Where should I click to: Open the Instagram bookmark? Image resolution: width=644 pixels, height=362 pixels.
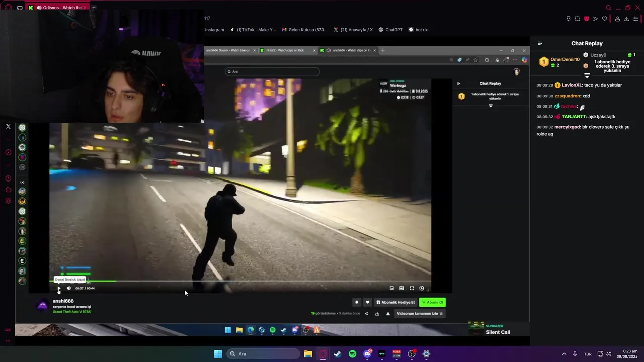coord(214,30)
